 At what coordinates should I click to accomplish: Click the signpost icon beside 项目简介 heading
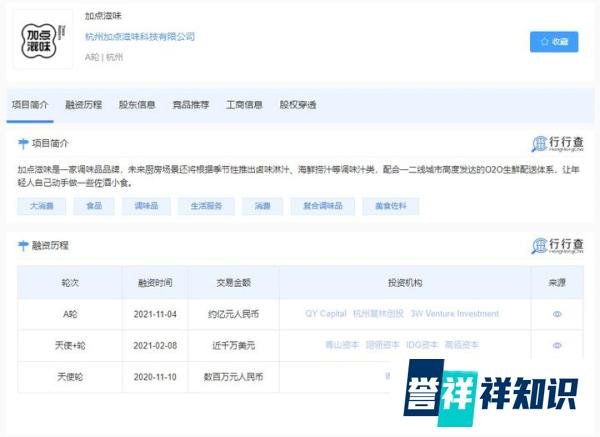click(23, 143)
